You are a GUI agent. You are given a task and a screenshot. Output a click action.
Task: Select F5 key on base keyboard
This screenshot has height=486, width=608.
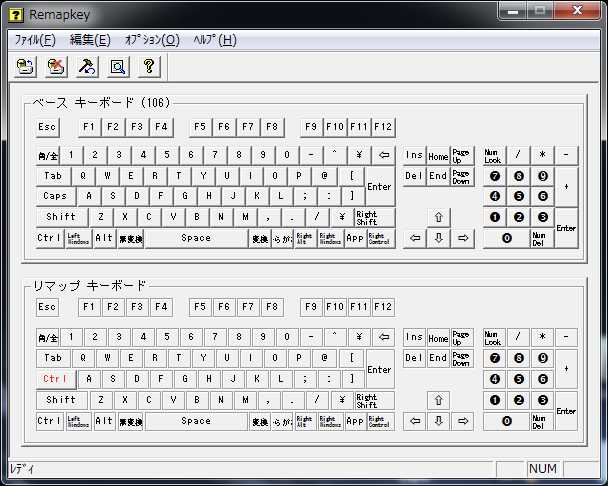[x=200, y=127]
